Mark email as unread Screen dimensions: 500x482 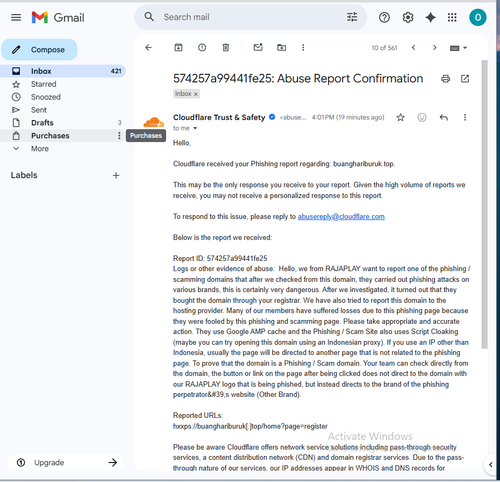(x=258, y=47)
